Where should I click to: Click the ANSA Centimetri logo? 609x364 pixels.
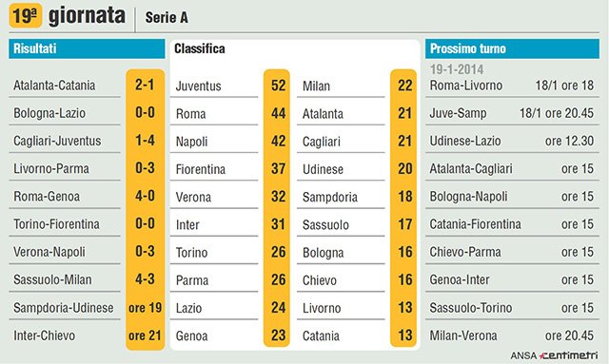point(554,355)
